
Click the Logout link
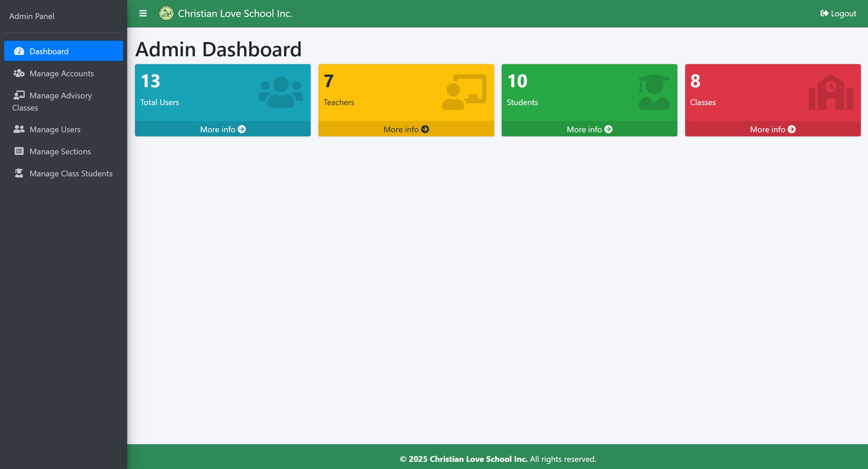838,14
